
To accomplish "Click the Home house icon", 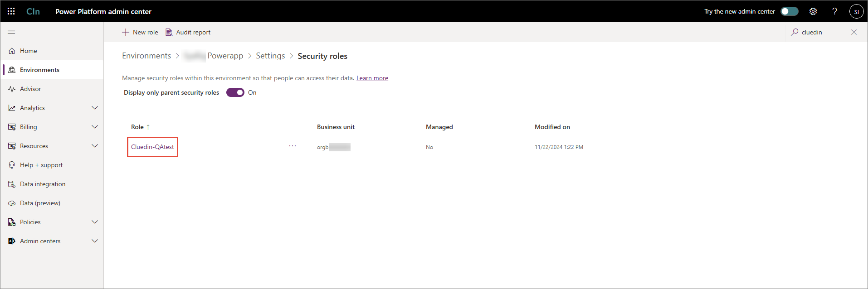I will (12, 51).
